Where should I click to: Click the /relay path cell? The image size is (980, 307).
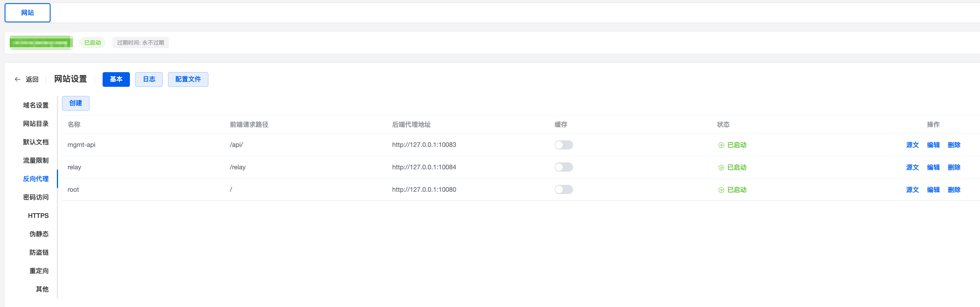(x=238, y=167)
